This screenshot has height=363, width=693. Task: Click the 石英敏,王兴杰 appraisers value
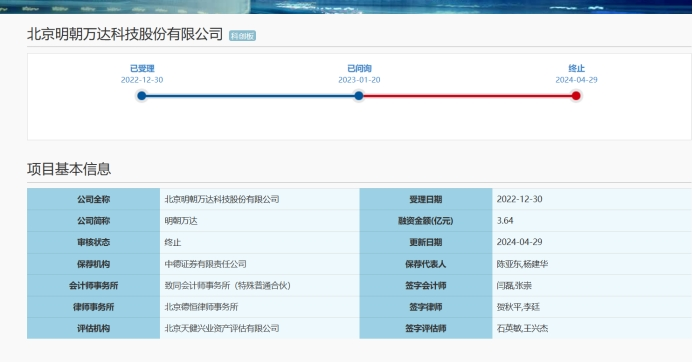point(522,328)
